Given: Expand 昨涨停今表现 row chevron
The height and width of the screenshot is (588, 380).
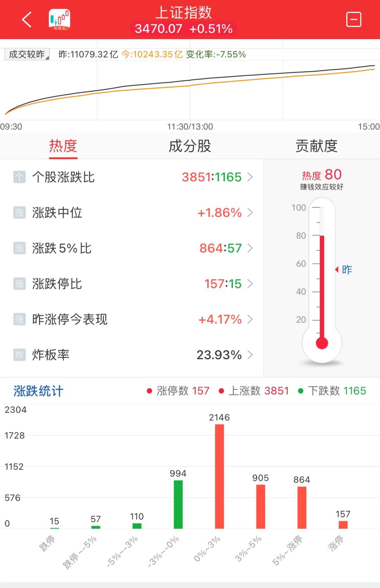Looking at the screenshot, I should [x=250, y=319].
